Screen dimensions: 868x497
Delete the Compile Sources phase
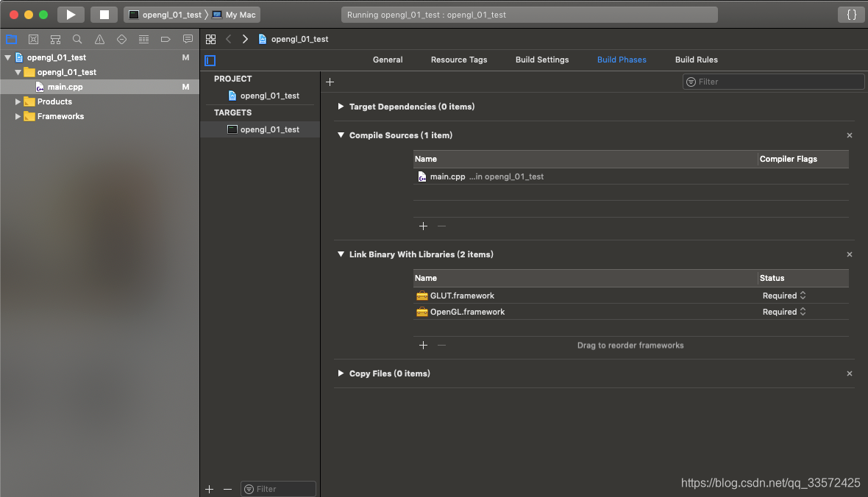pyautogui.click(x=850, y=135)
